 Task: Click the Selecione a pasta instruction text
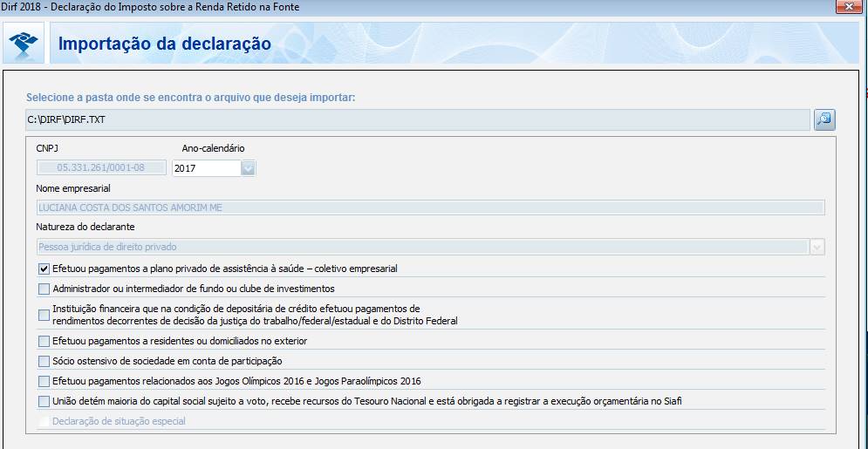pyautogui.click(x=190, y=98)
